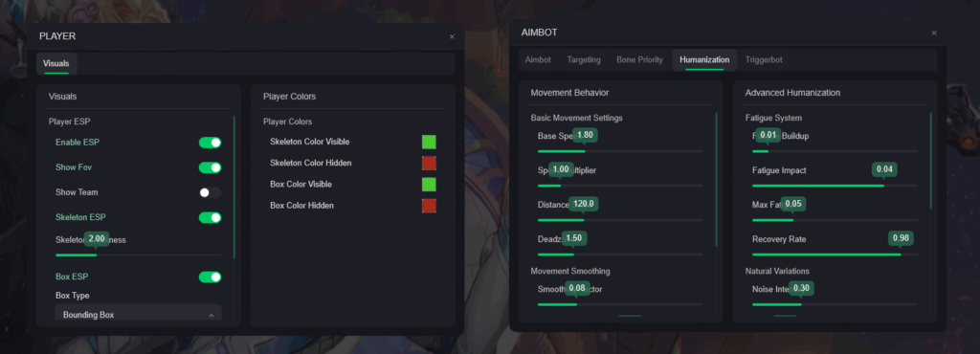Edit the Box Color Hidden swatch

coord(429,206)
